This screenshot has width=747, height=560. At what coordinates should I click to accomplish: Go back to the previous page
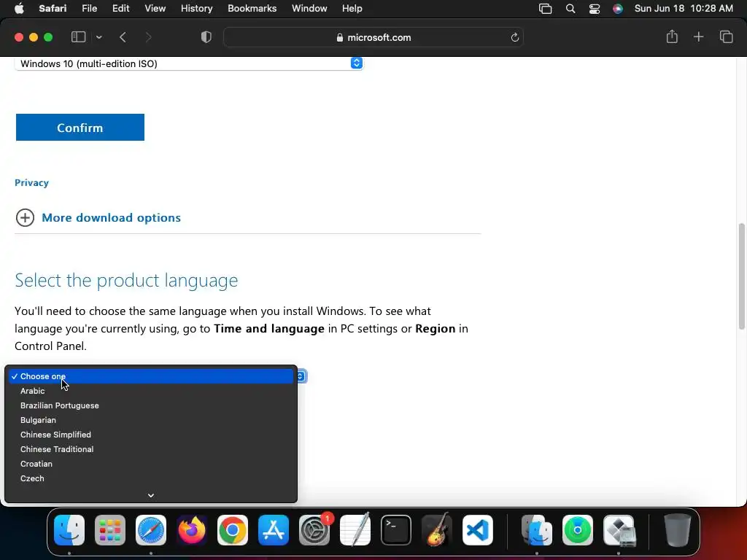coord(123,37)
